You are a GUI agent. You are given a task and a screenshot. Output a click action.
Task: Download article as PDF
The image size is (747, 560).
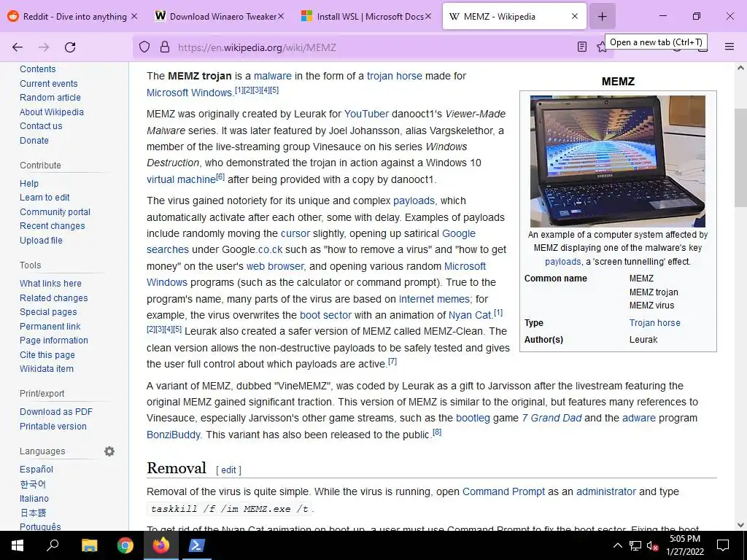click(56, 412)
